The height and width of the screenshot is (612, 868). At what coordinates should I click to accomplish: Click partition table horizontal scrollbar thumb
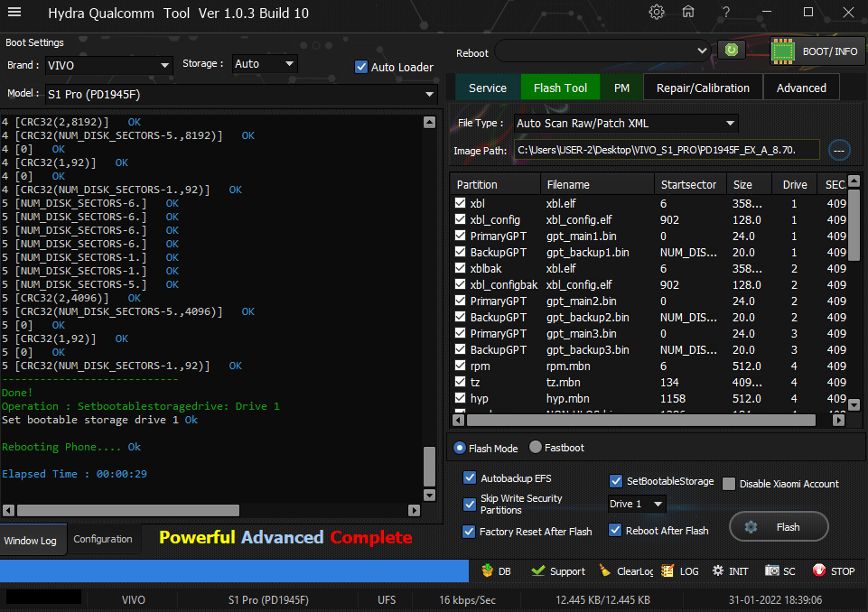[x=641, y=420]
